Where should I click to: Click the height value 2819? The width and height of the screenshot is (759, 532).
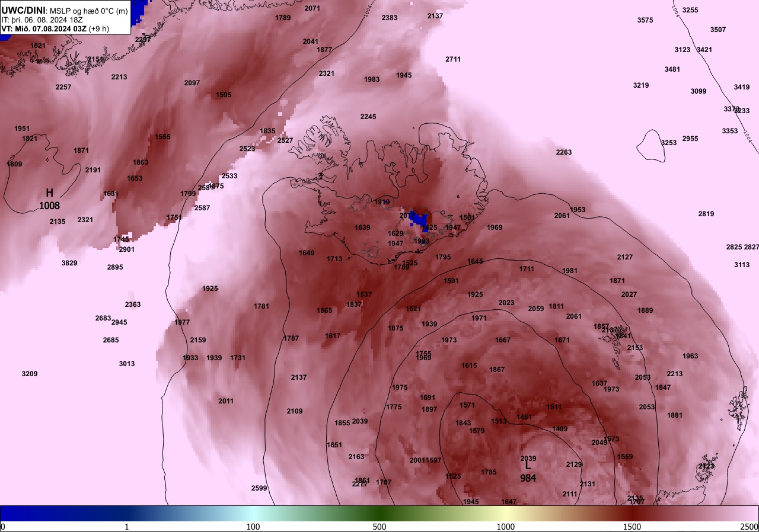tap(706, 214)
